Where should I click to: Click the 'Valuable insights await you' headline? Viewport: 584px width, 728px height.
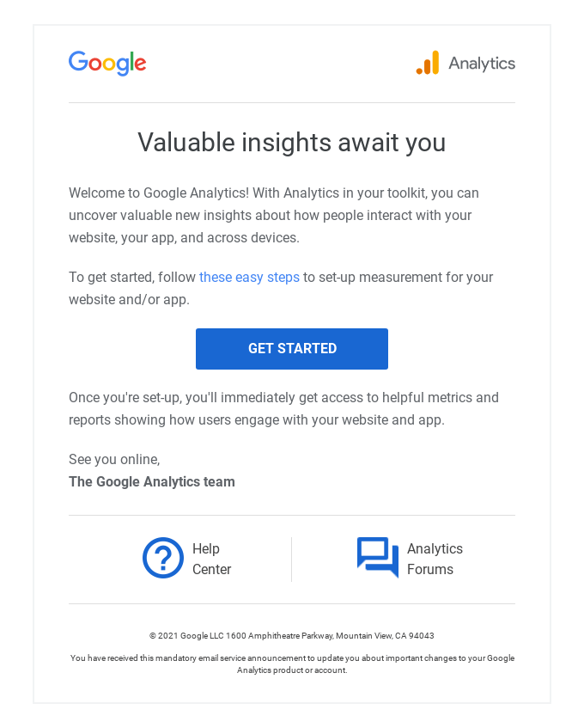tap(291, 143)
